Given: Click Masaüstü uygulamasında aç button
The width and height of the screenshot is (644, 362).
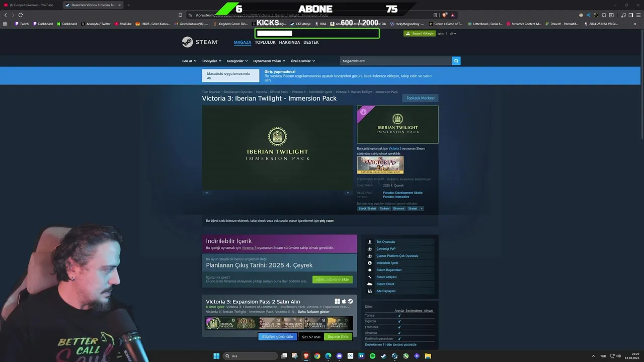Looking at the screenshot, I should point(230,76).
